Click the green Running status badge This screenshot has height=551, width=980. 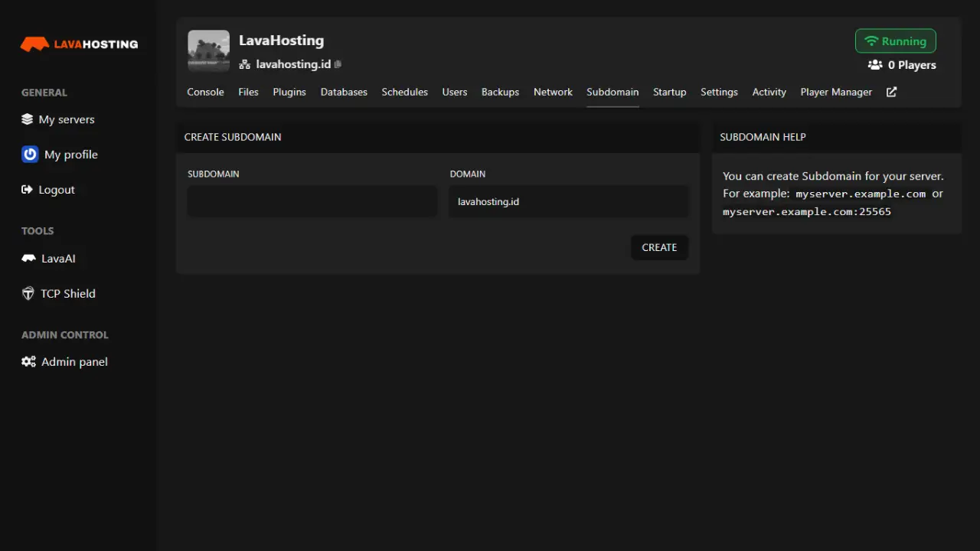[x=895, y=41]
